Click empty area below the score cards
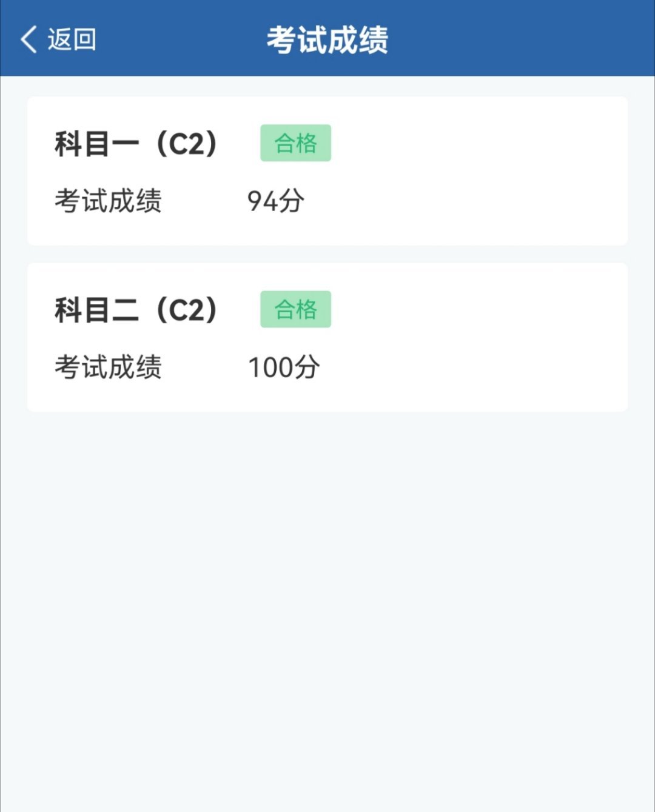The height and width of the screenshot is (812, 655). coord(327,606)
